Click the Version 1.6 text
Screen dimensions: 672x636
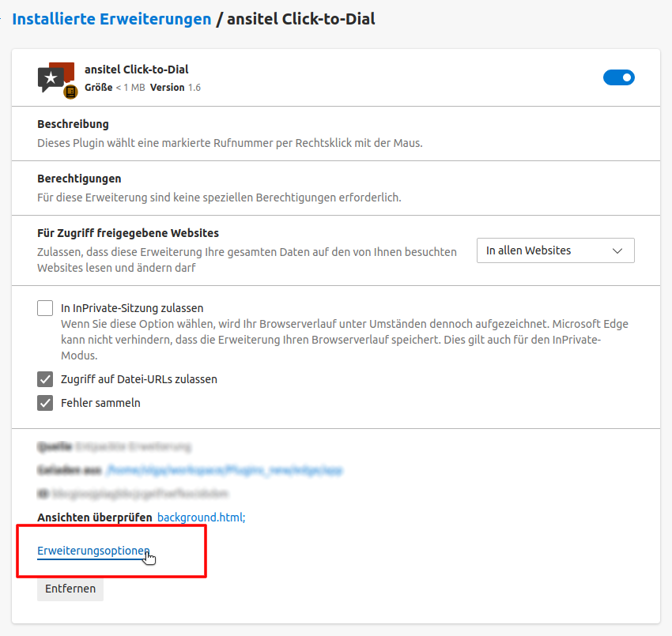176,87
